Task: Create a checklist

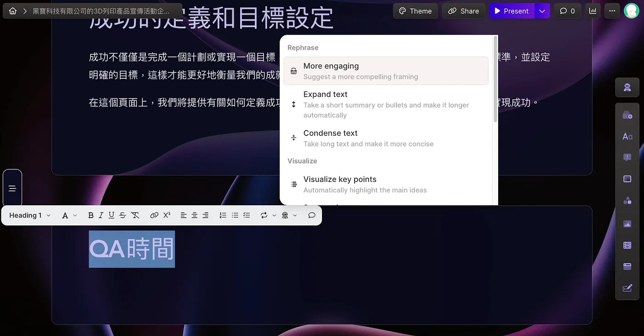Action: click(x=247, y=215)
